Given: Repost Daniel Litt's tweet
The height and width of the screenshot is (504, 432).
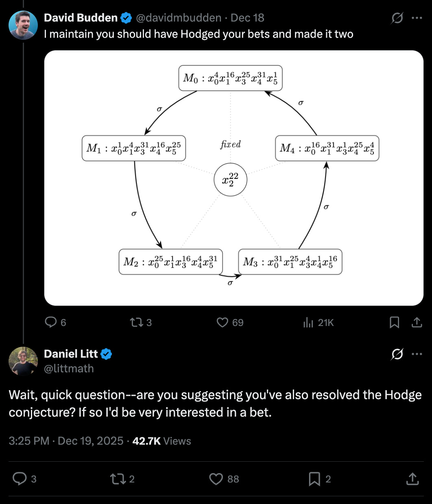Looking at the screenshot, I should pos(117,479).
